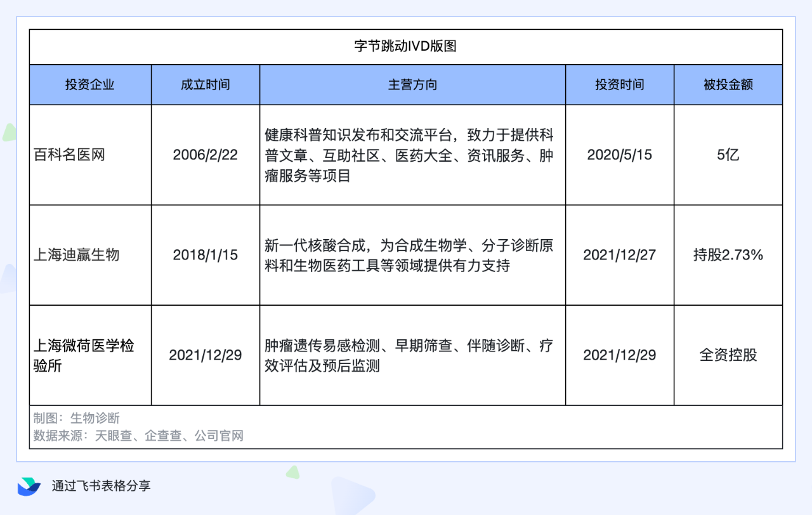Select the table title 字节跳动IVD版图
The image size is (812, 515).
pyautogui.click(x=405, y=46)
